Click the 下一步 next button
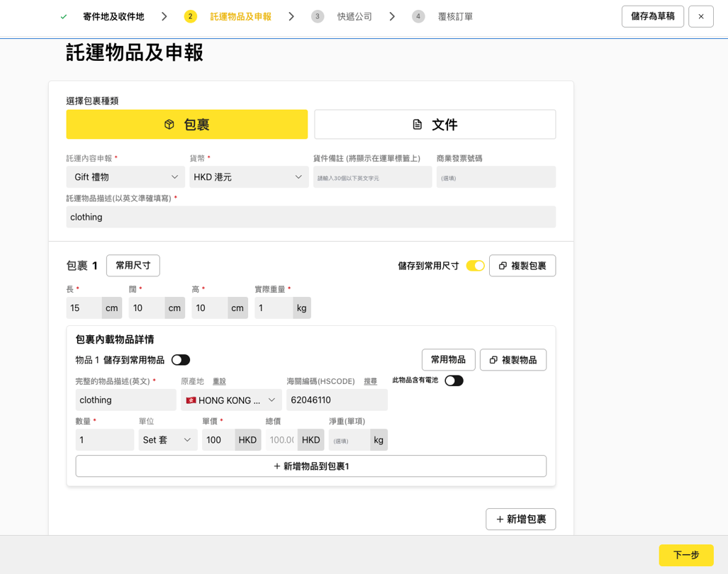 click(x=685, y=555)
